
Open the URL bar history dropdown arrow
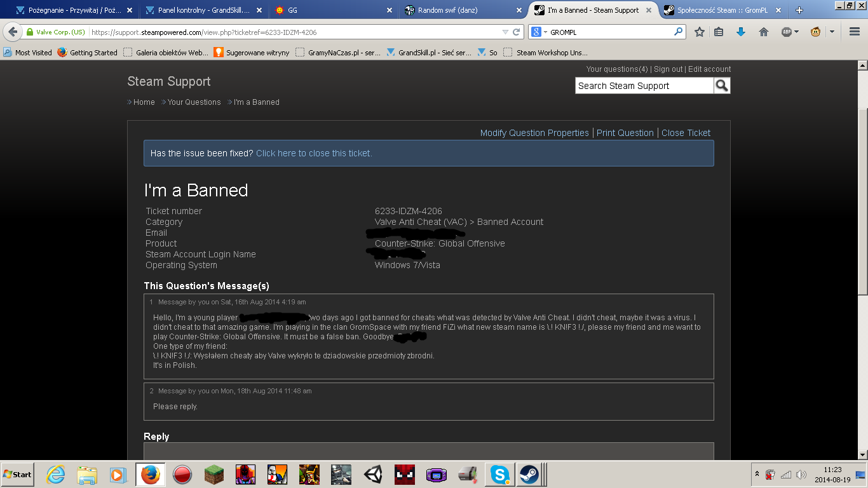click(505, 32)
